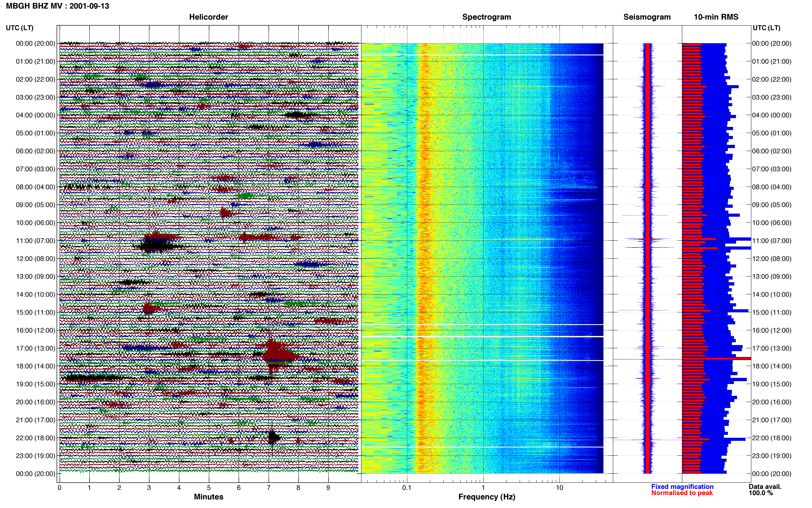This screenshot has height=508, width=812.
Task: Click the left axis label '23:00 (19:00)'
Action: tap(36, 456)
